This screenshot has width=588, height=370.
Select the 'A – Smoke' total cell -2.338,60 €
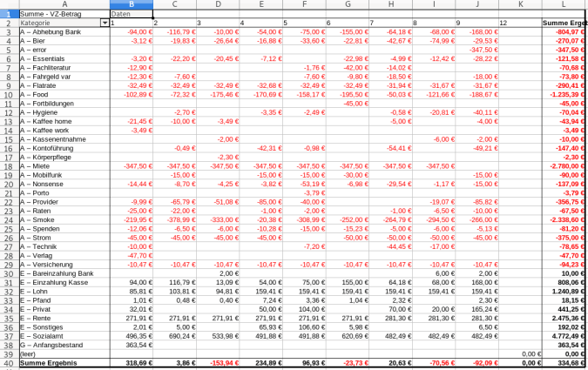(564, 219)
